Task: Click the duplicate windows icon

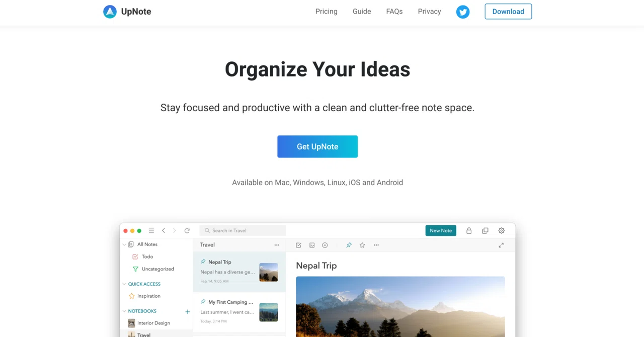Action: pos(485,230)
